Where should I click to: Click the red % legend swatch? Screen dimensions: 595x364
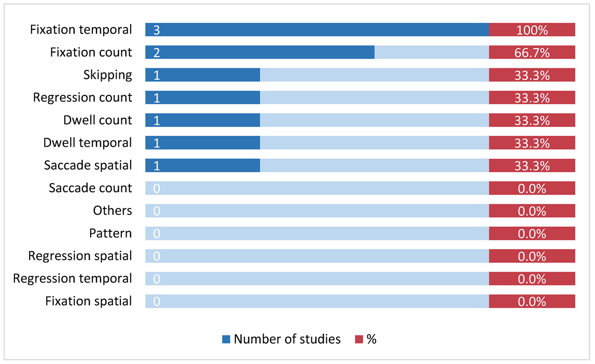tap(359, 340)
